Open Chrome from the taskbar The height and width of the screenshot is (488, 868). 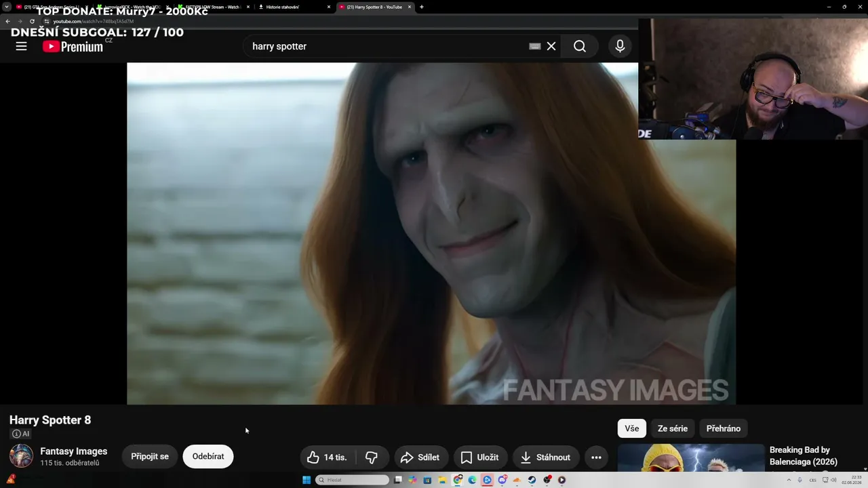458,480
